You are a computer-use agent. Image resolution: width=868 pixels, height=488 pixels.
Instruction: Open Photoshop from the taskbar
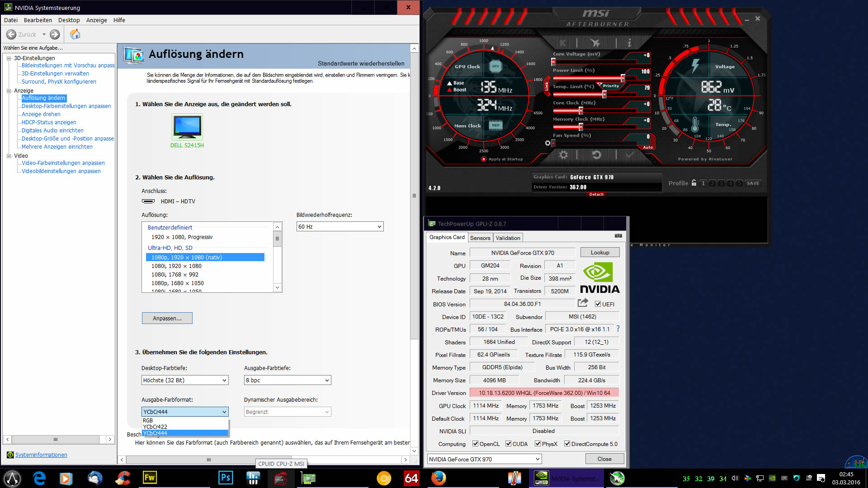click(225, 478)
